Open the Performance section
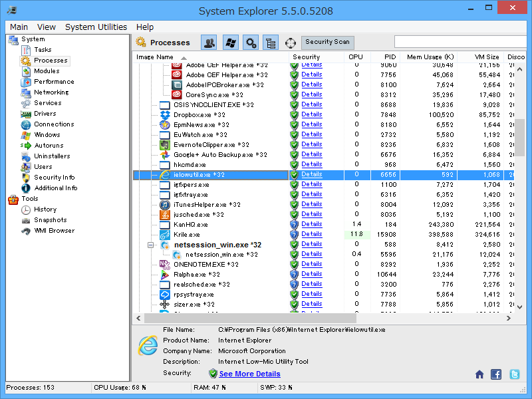Viewport: 532px width, 399px height. coord(54,82)
